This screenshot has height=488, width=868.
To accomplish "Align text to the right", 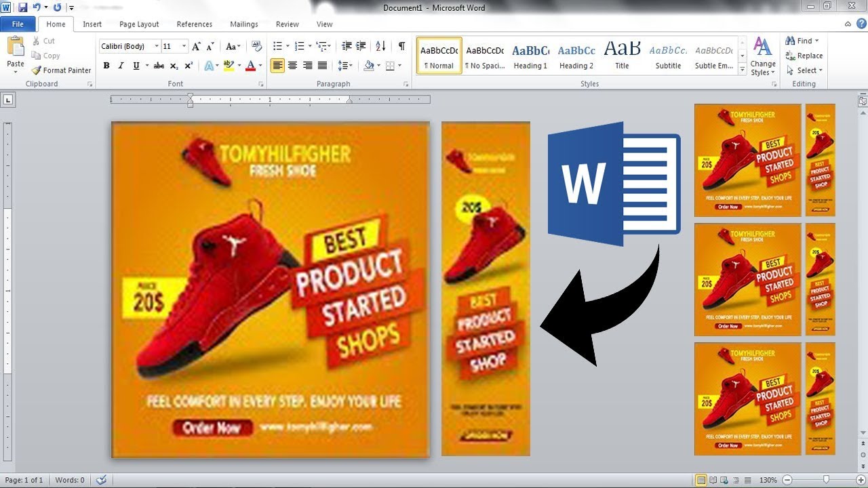I will coord(307,66).
